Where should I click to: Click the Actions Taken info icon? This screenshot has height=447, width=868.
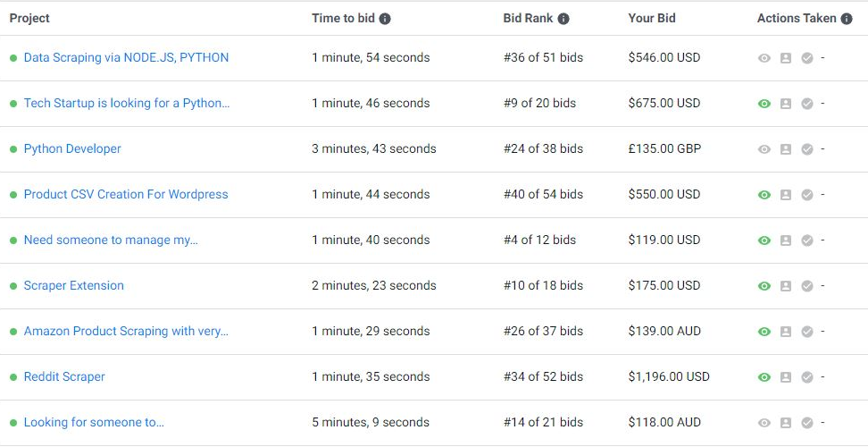847,19
